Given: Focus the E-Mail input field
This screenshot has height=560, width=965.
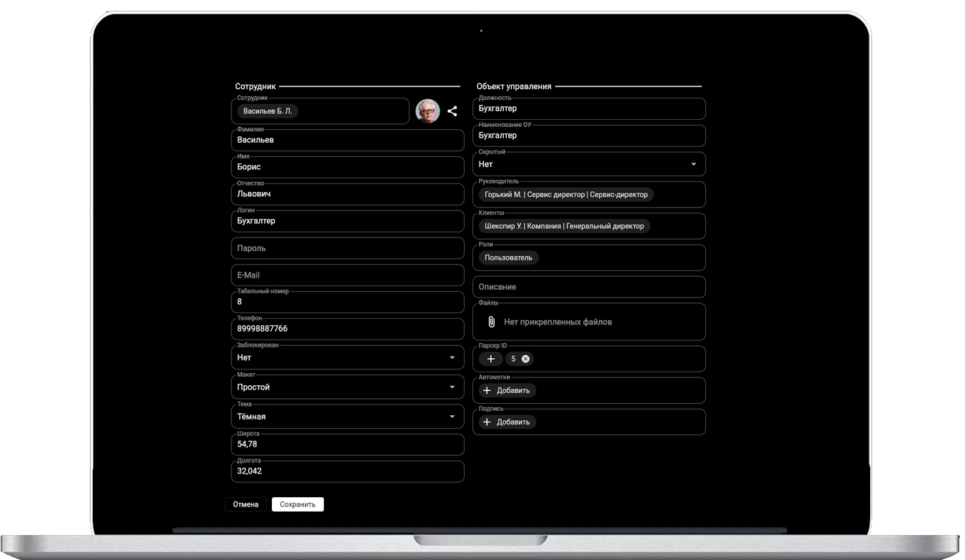Looking at the screenshot, I should [348, 275].
